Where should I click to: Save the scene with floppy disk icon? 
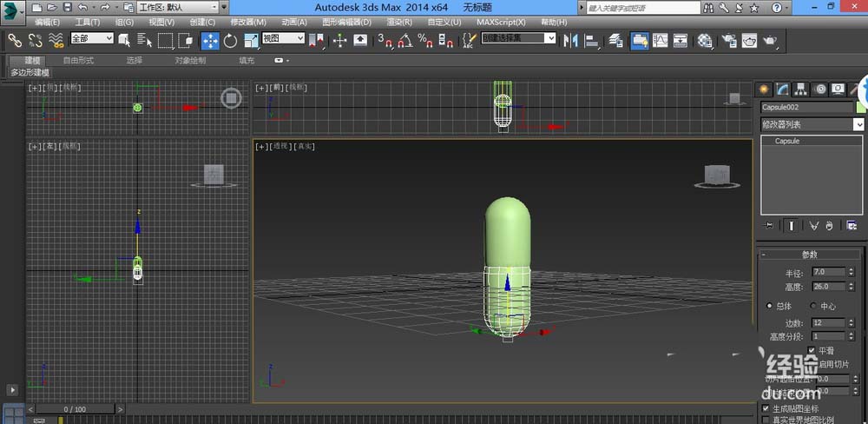(67, 8)
